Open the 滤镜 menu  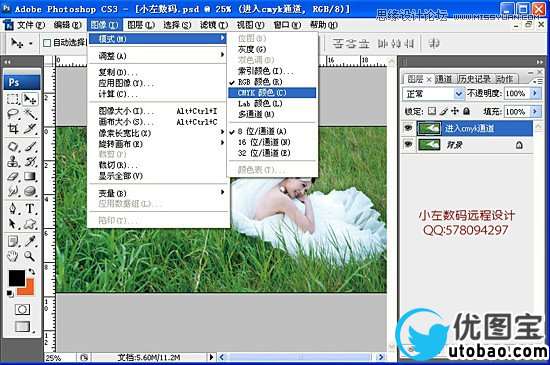coord(214,25)
